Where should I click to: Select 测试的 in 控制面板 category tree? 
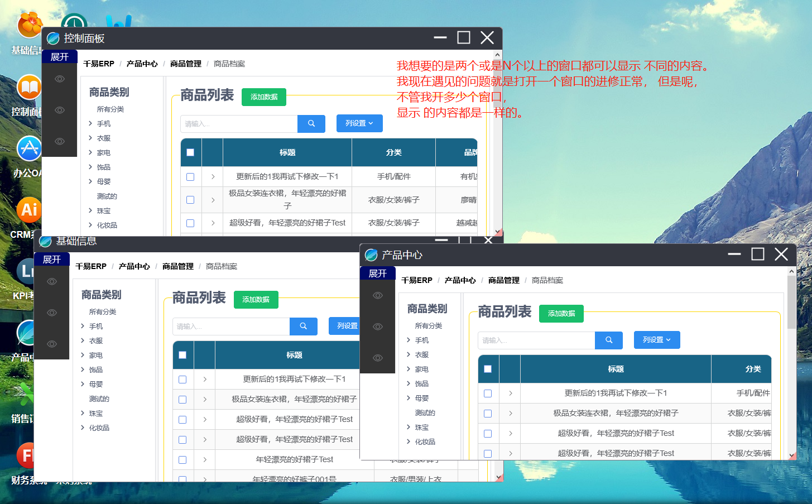point(107,196)
